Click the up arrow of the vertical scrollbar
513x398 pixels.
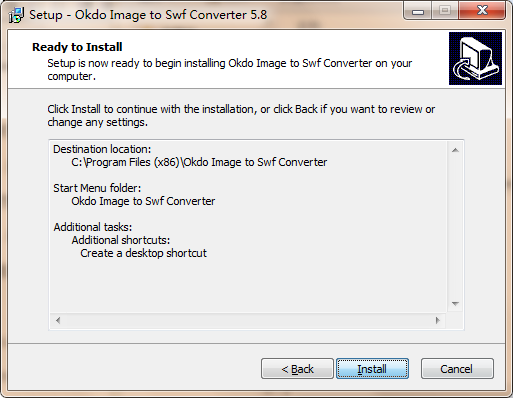coord(455,150)
